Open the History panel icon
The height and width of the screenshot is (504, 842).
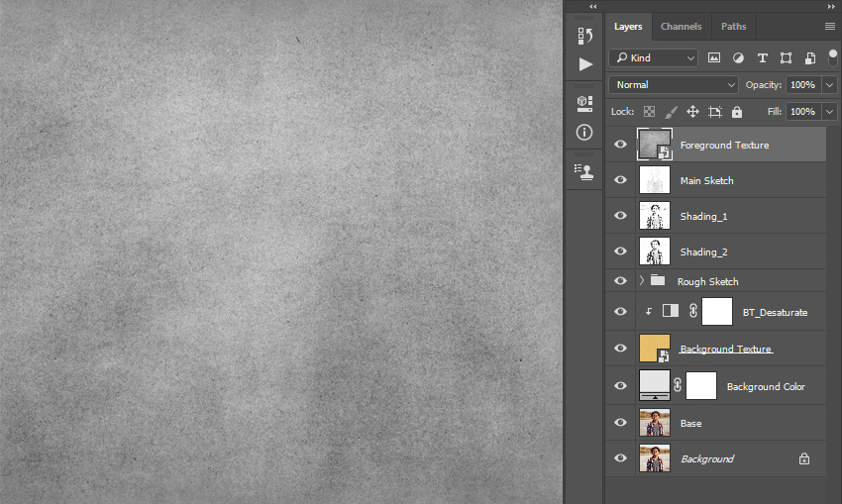[584, 36]
